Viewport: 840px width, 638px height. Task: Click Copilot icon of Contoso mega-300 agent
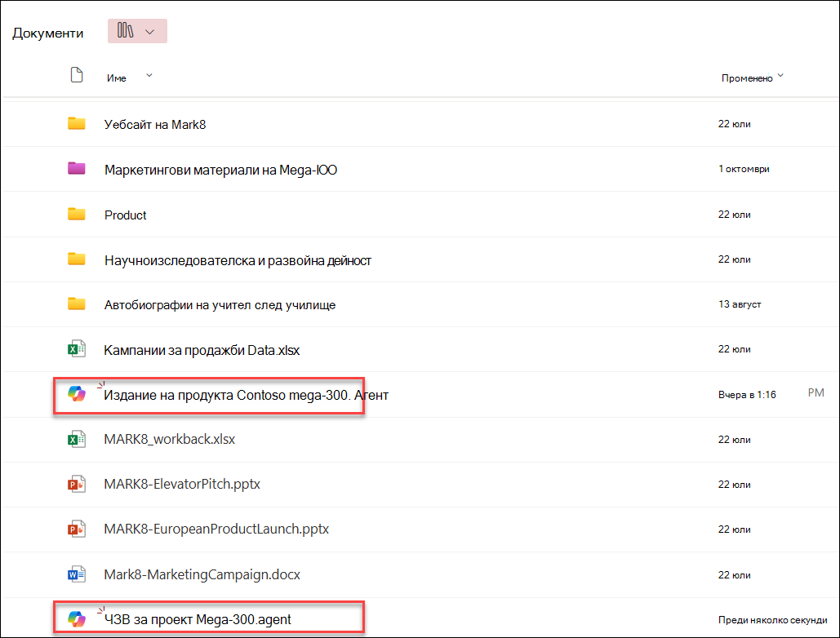tap(77, 394)
